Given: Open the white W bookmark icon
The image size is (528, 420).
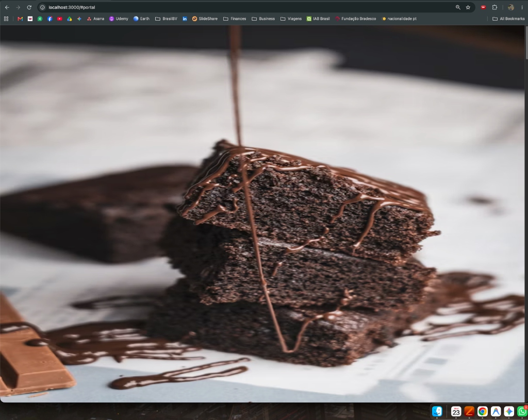Looking at the screenshot, I should pos(30,19).
